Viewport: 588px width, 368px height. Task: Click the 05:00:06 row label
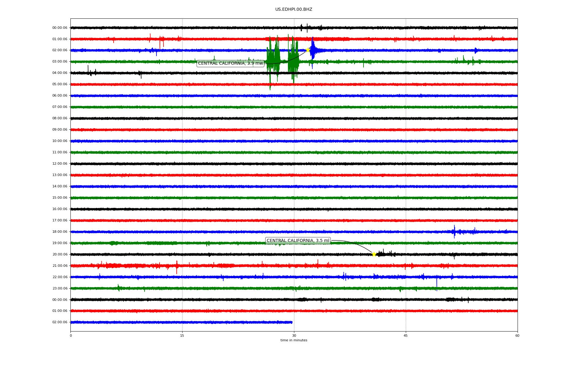[60, 84]
